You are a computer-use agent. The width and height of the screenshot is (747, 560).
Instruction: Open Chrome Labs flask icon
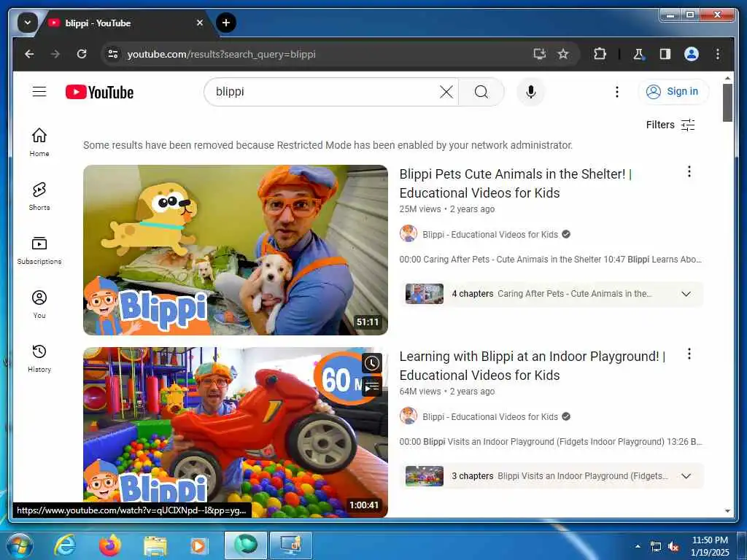(x=638, y=54)
